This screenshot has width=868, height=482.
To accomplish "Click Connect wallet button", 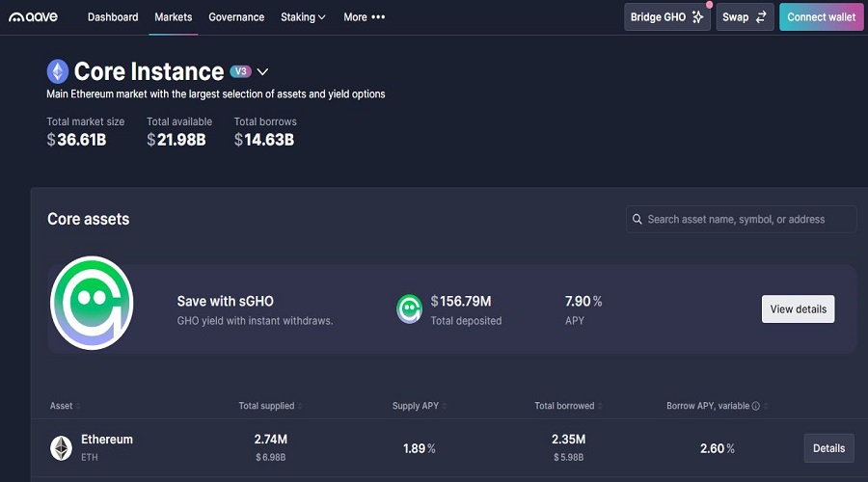I will [x=822, y=17].
